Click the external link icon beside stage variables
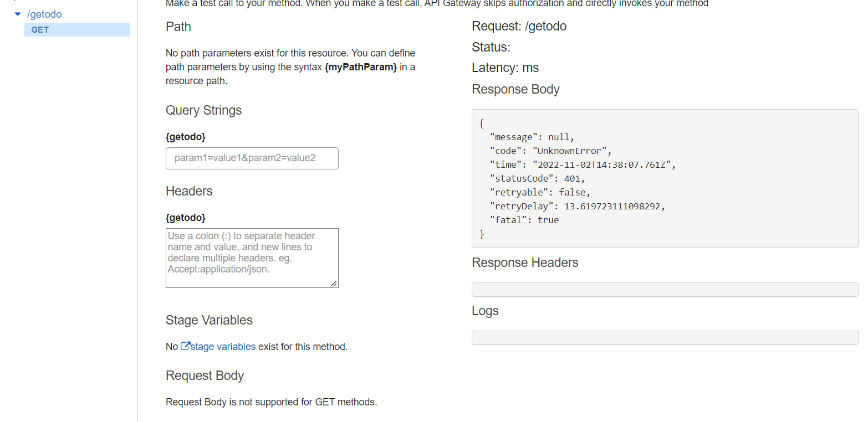The height and width of the screenshot is (422, 868). pos(186,346)
